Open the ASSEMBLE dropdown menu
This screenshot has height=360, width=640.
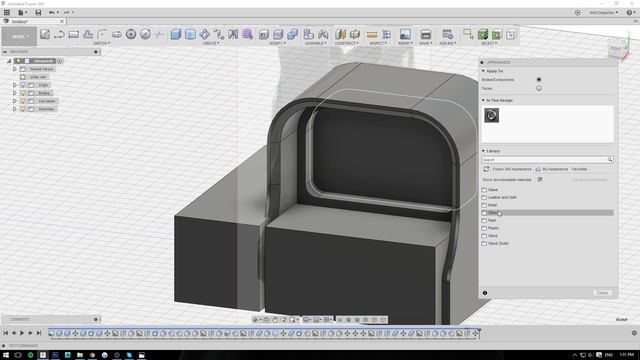point(316,43)
